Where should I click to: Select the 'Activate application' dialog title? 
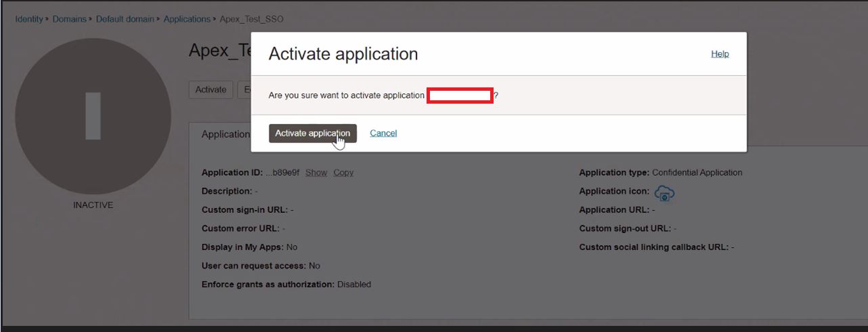(x=343, y=54)
